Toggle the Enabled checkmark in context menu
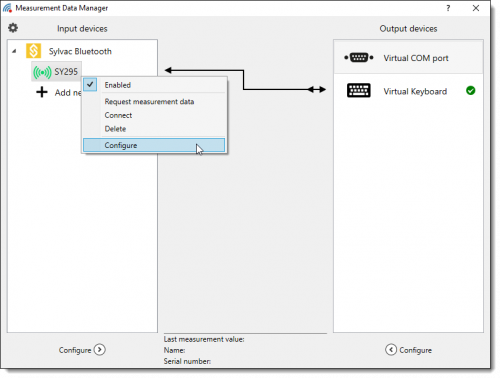Viewport: 500px width, 378px height. pyautogui.click(x=90, y=85)
